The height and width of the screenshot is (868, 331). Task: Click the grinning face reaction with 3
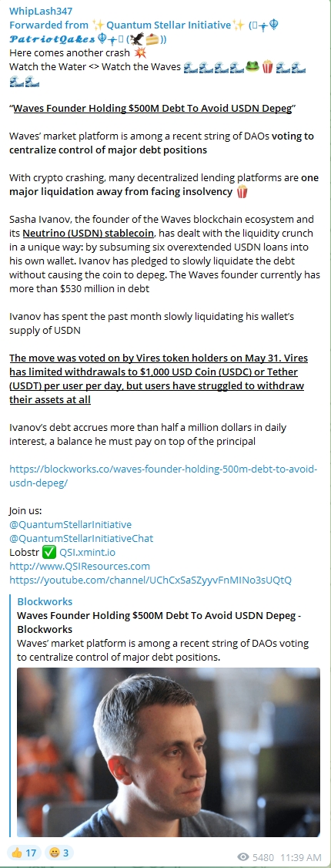tap(59, 853)
